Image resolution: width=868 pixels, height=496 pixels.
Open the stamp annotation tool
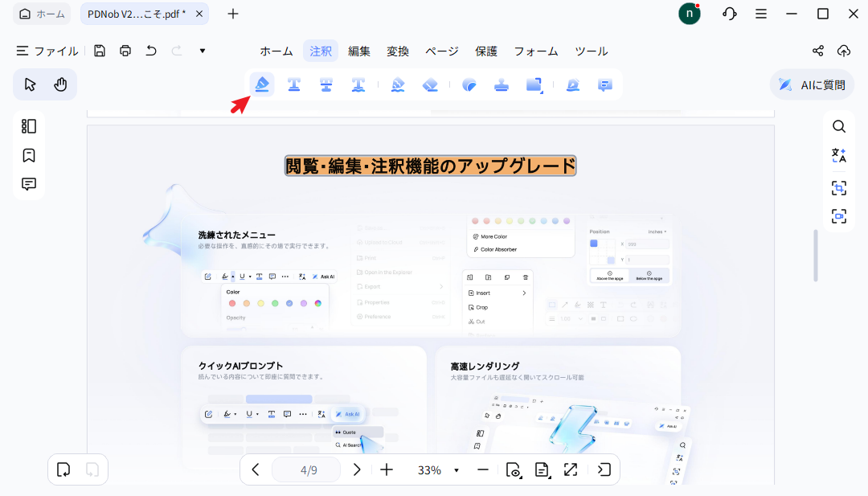[x=501, y=84]
